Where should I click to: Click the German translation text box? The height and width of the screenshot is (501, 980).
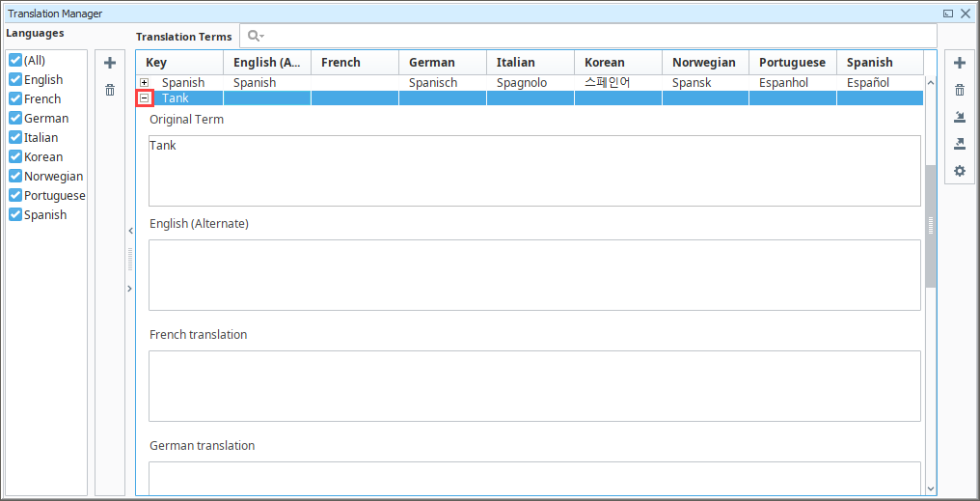[x=534, y=478]
